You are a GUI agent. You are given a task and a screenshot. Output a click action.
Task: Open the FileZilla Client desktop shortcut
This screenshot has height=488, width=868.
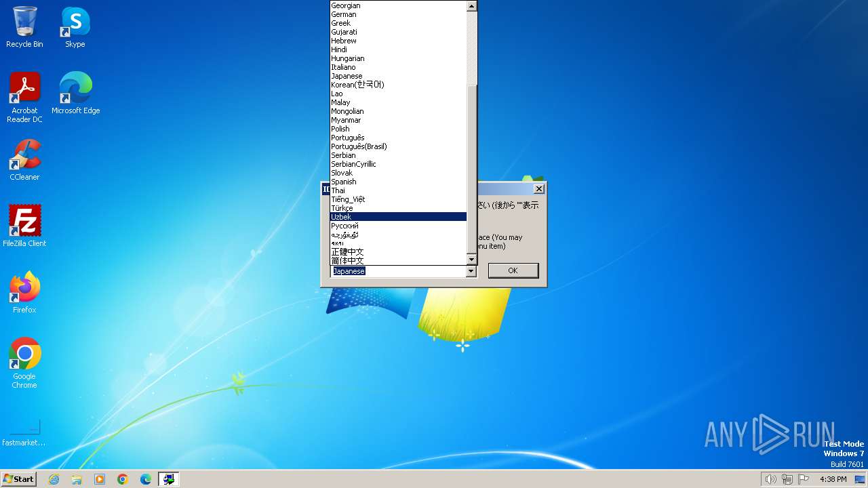coord(24,226)
